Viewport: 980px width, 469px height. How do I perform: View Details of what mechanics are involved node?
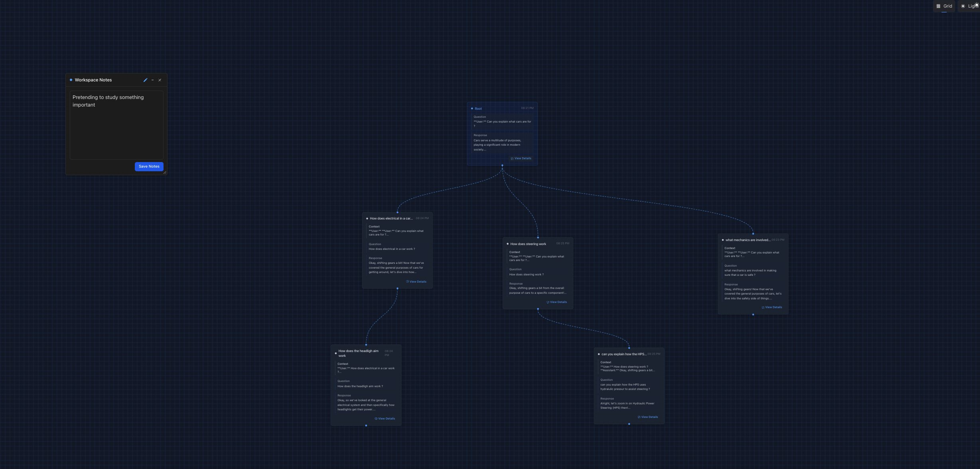pyautogui.click(x=772, y=307)
